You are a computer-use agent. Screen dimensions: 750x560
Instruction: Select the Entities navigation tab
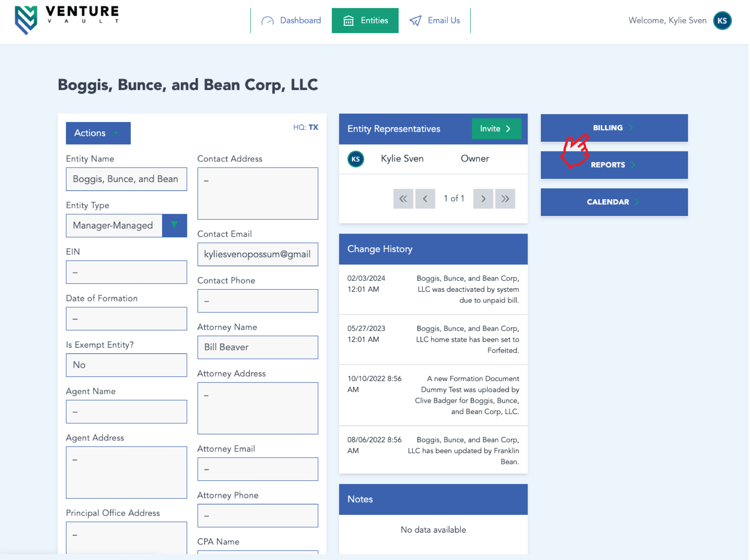[365, 21]
